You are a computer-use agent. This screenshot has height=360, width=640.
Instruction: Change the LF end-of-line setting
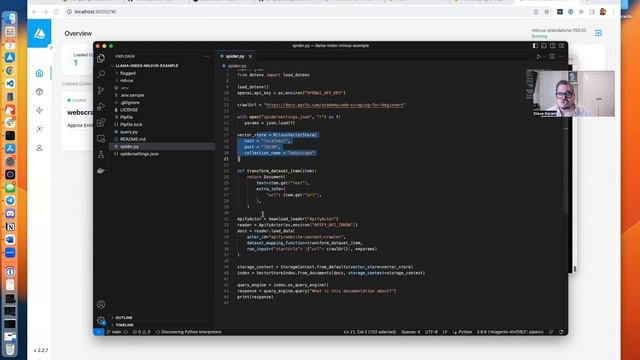(445, 332)
